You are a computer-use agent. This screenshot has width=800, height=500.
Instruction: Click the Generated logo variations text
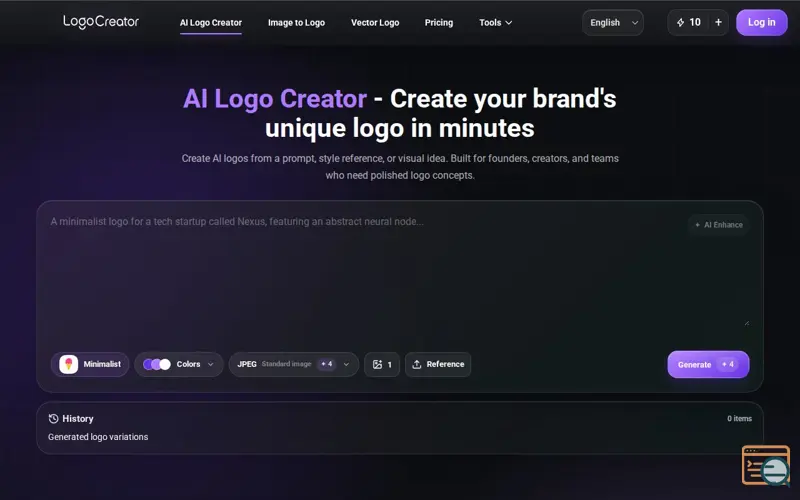(x=98, y=437)
